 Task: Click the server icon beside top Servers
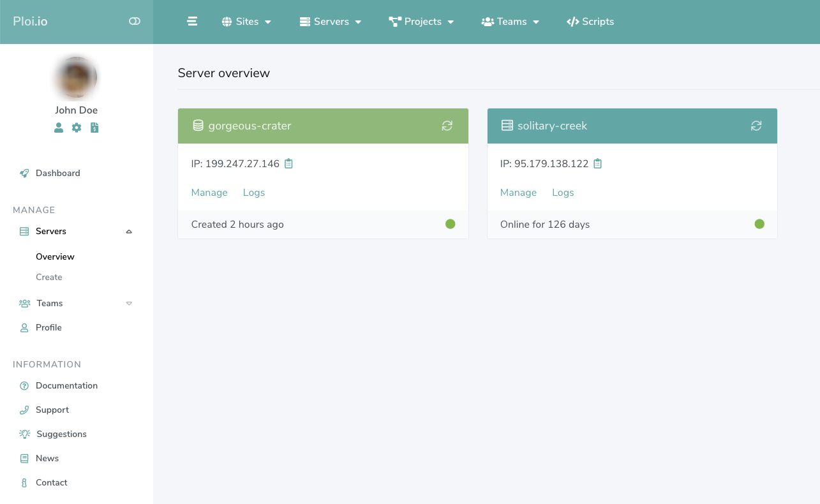coord(305,22)
